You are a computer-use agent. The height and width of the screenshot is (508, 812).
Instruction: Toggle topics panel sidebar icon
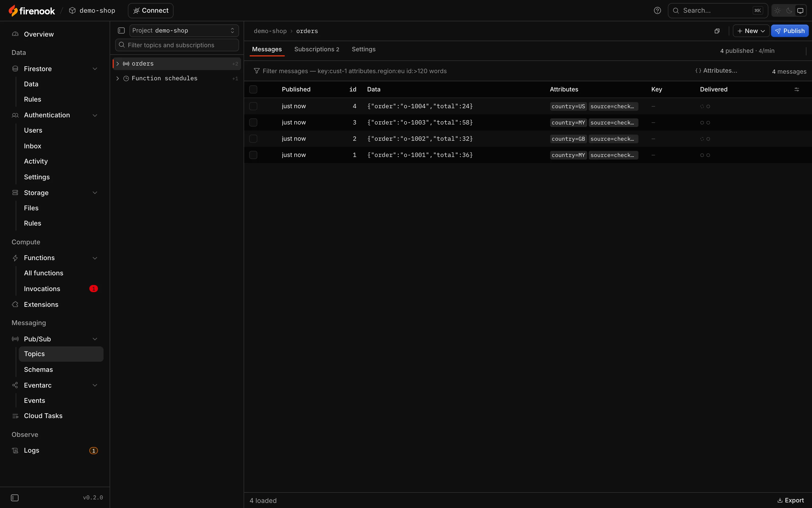[x=121, y=30]
